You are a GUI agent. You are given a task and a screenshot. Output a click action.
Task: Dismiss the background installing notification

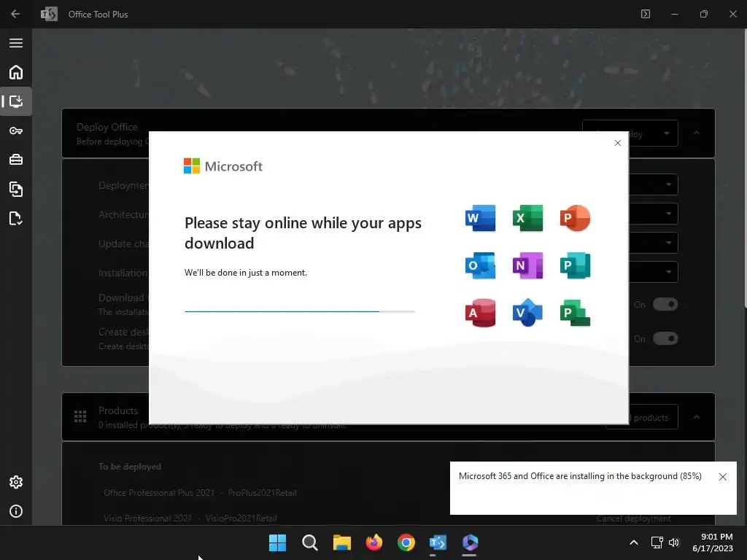pyautogui.click(x=722, y=477)
